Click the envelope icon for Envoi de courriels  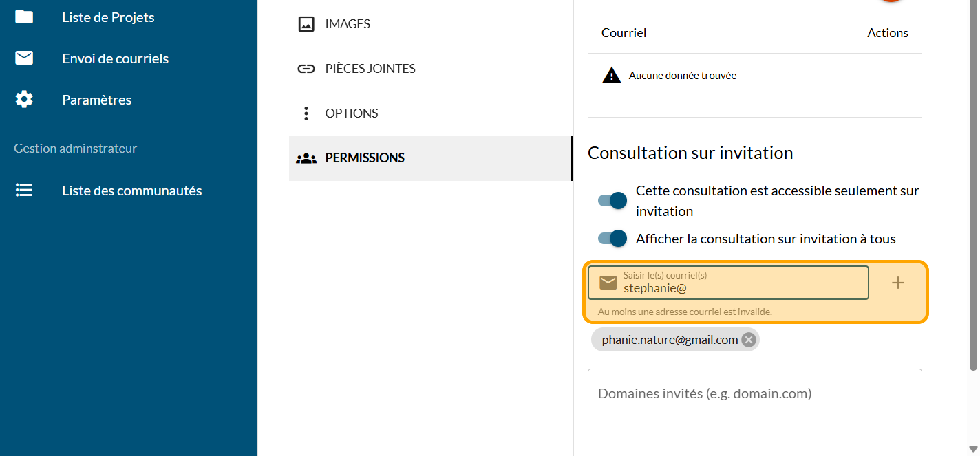24,58
